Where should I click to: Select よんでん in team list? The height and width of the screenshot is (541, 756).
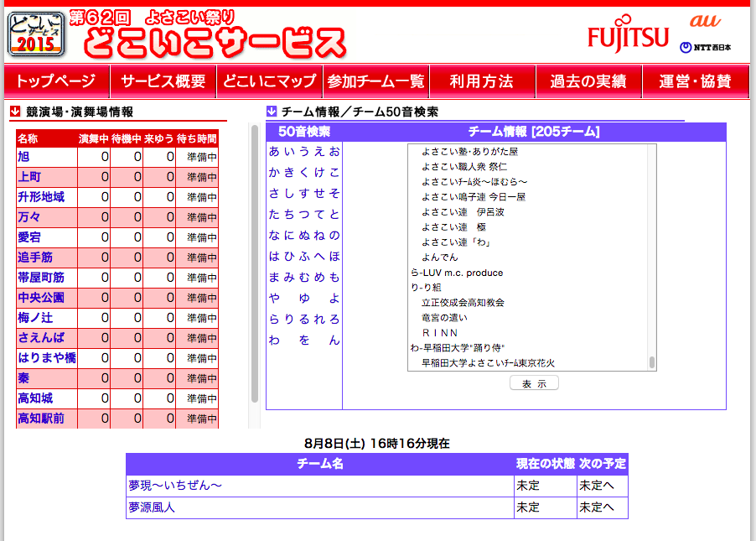tap(440, 257)
